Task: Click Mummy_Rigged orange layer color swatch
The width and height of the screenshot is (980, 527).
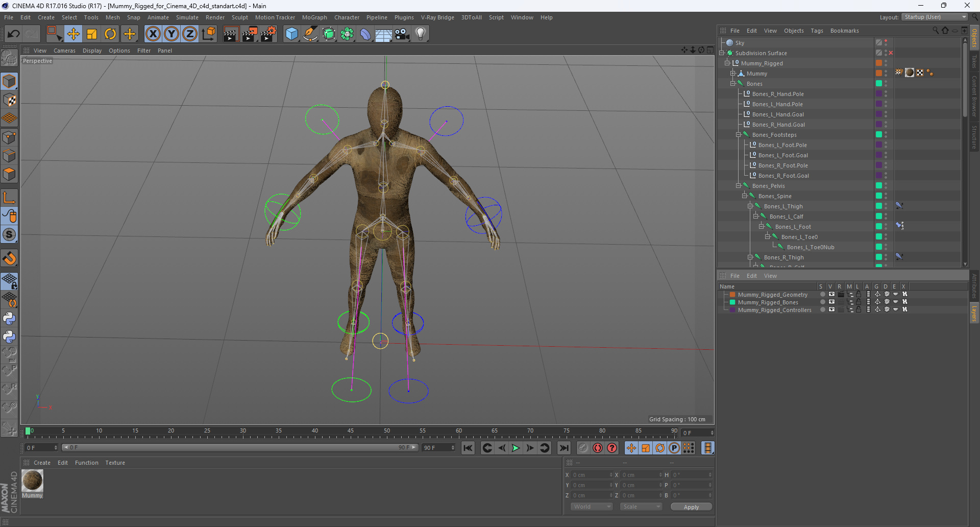Action: pos(879,63)
